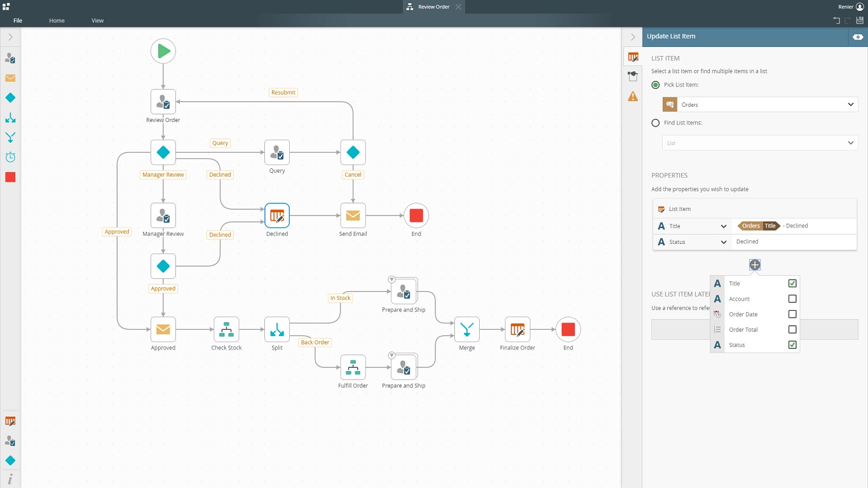Click the Split step node on the canvas
This screenshot has width=868, height=488.
click(x=277, y=330)
